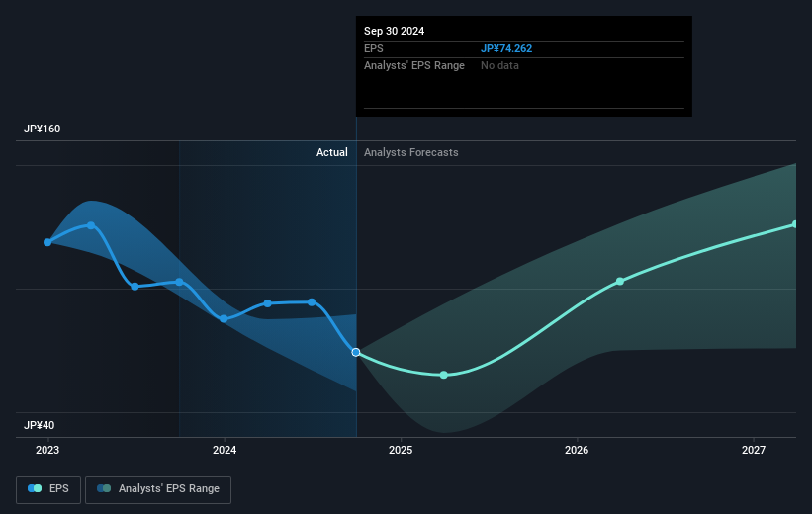Click the "Analysts Forecasts" section label

411,152
